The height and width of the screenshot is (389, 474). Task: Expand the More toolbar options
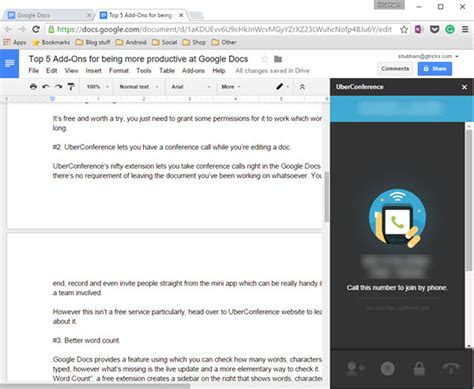(x=231, y=87)
